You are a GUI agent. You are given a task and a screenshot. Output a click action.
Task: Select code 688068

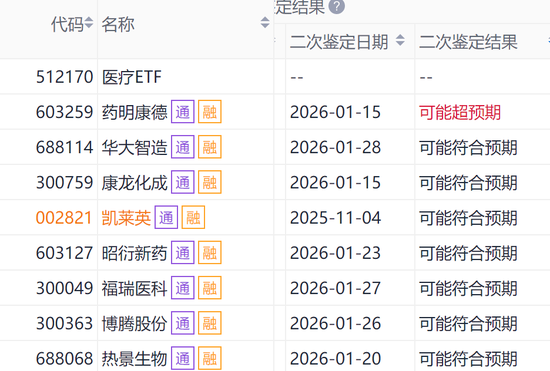pyautogui.click(x=65, y=359)
